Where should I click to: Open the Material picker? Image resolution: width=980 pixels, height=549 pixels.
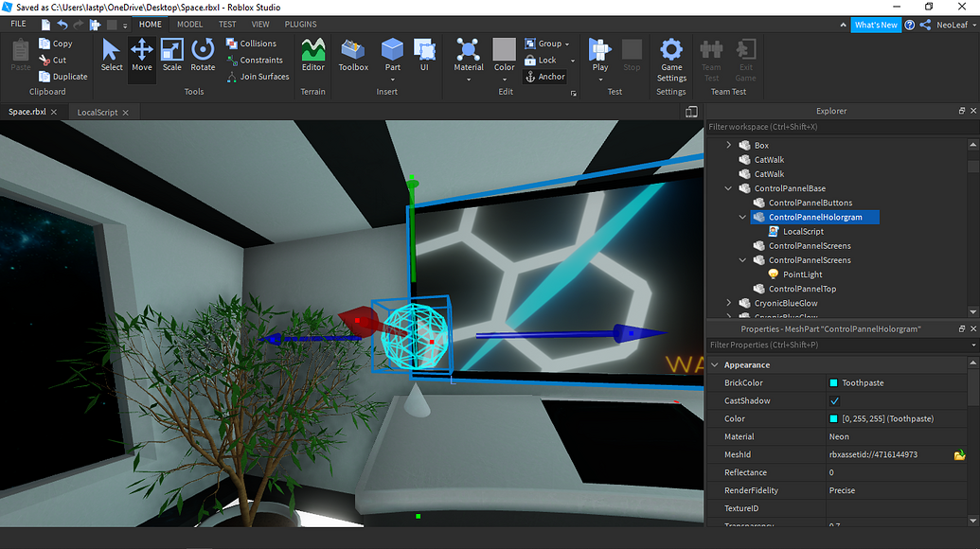[x=469, y=55]
